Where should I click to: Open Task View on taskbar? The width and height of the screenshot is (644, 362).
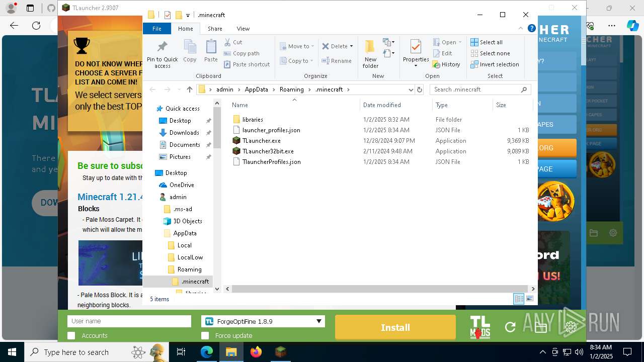tap(181, 352)
